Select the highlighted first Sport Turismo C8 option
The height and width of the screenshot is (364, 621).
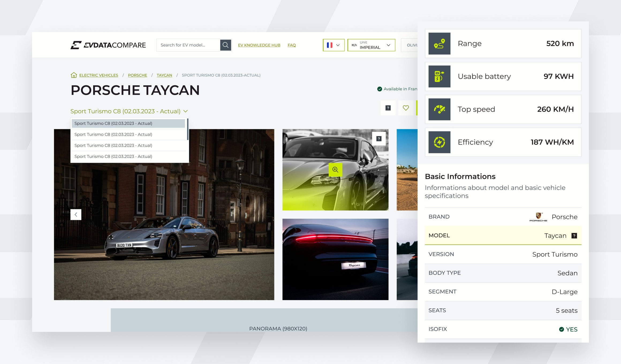coord(128,123)
